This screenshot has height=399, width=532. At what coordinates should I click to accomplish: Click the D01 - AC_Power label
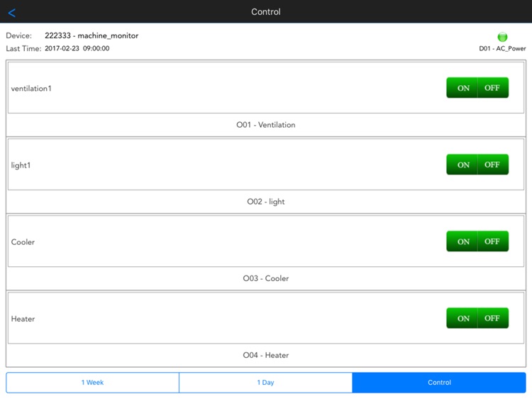[x=502, y=48]
